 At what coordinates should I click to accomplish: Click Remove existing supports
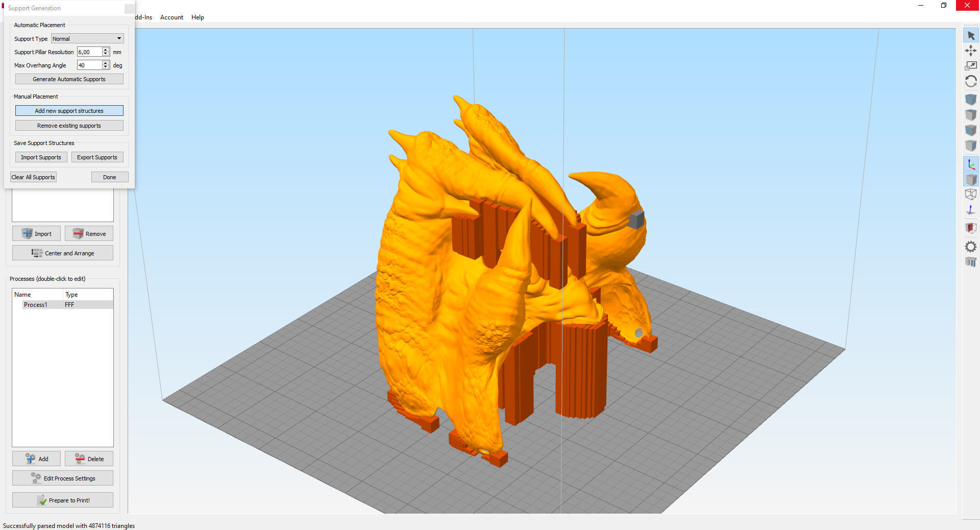tap(69, 126)
